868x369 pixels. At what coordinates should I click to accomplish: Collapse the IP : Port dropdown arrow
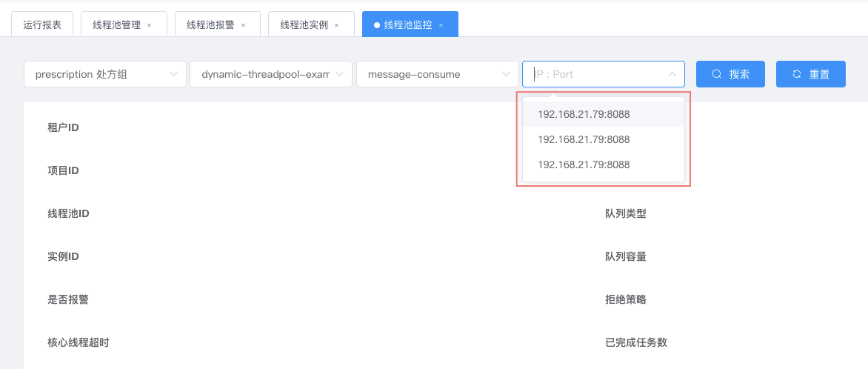click(672, 74)
